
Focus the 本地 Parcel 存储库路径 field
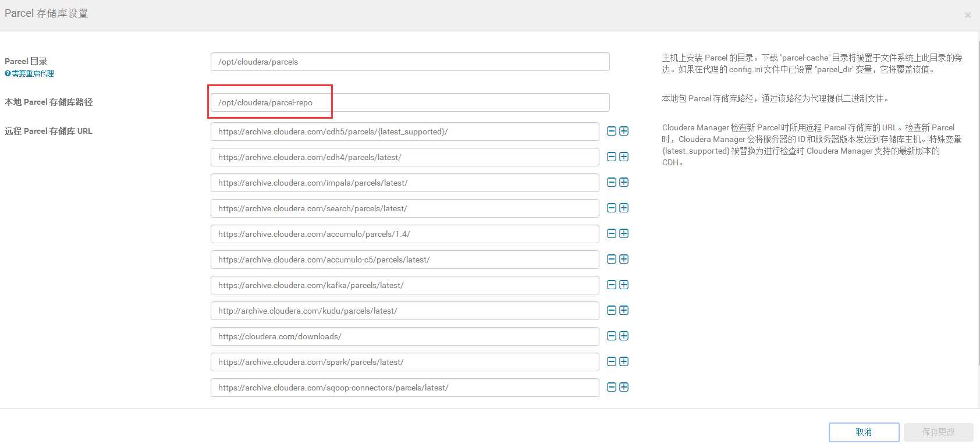coord(410,102)
